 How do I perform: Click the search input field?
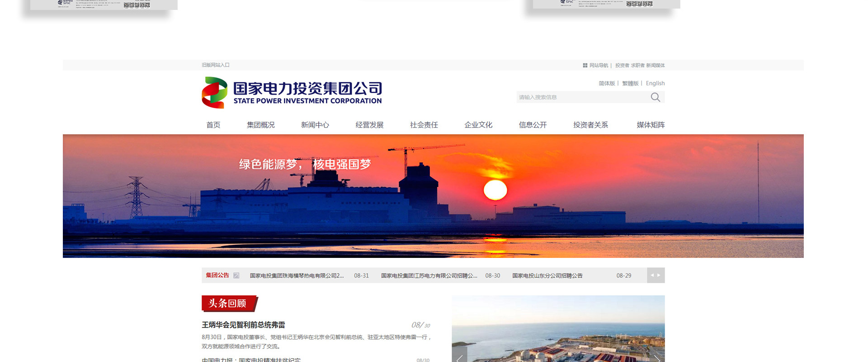click(x=581, y=97)
